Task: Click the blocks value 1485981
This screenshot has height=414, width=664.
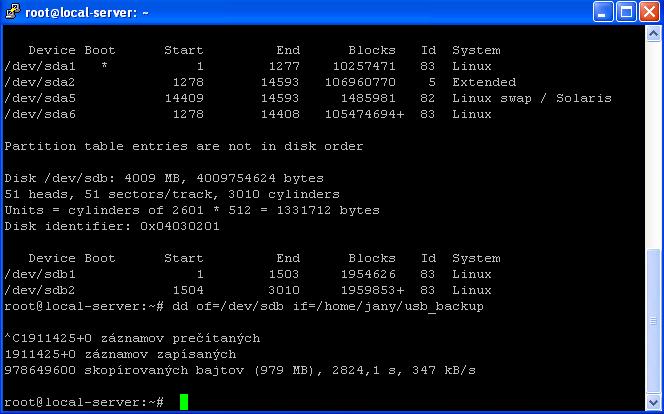Action: 368,98
